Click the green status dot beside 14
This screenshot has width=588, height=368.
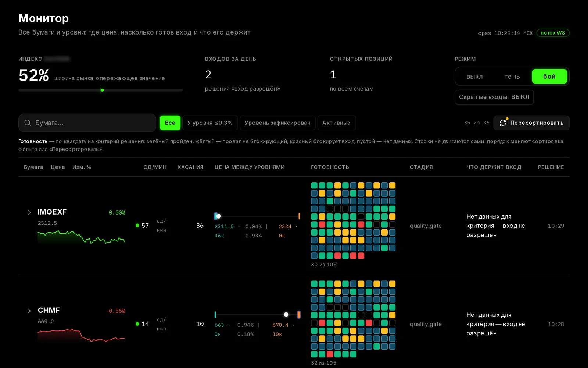coord(137,324)
